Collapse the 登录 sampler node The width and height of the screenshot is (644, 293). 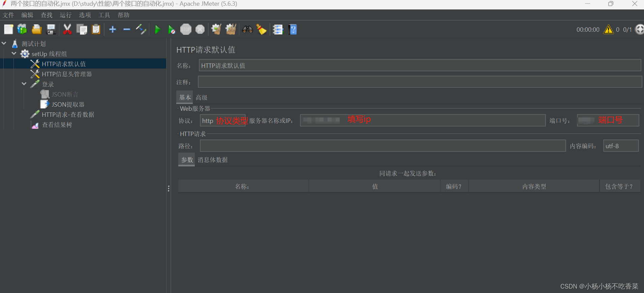[x=24, y=84]
